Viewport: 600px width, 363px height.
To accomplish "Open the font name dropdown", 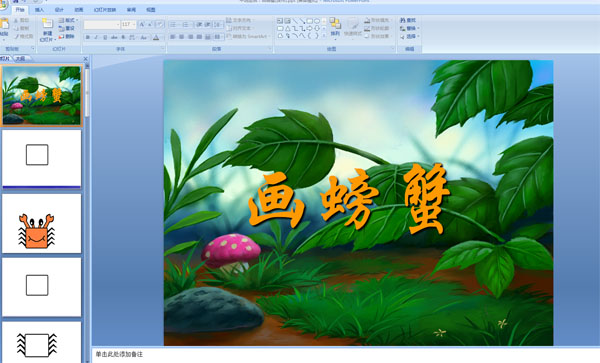I will coord(117,25).
